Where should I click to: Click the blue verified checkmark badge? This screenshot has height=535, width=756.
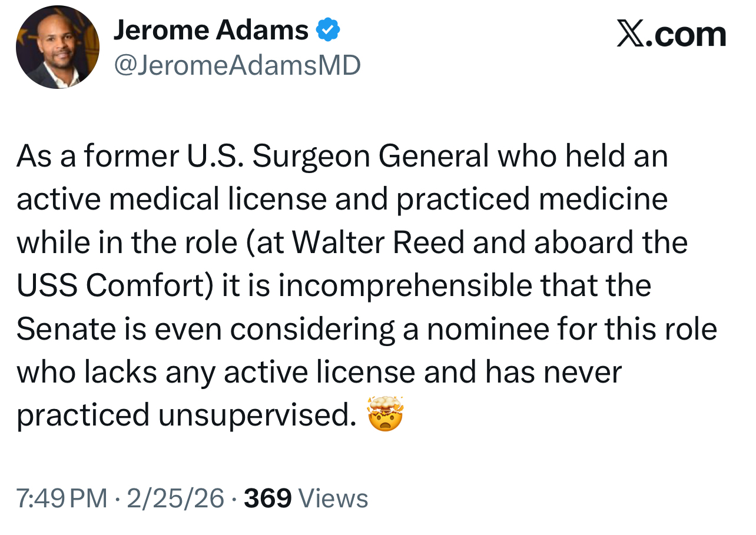coord(329,31)
